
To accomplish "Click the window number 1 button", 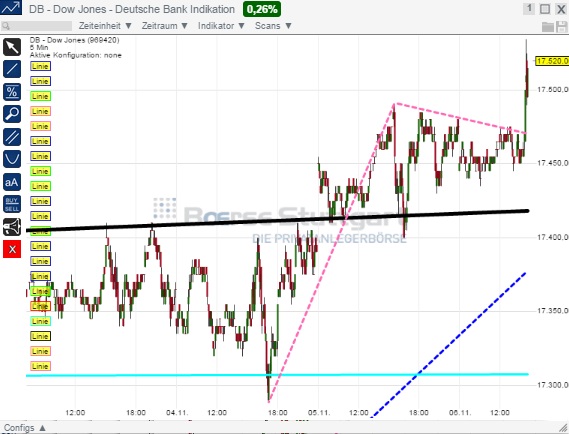I will [529, 8].
